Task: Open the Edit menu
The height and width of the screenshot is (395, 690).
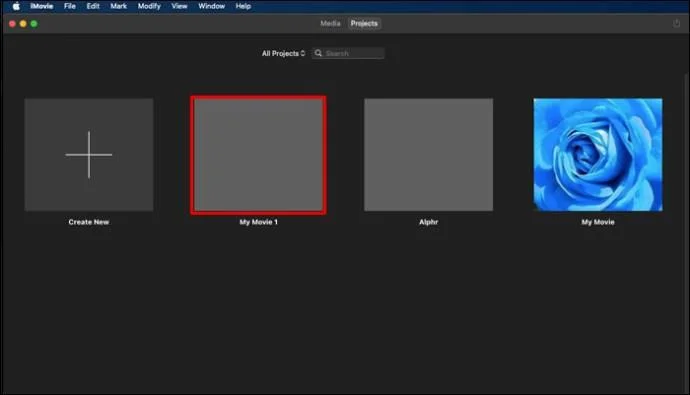Action: click(x=93, y=6)
